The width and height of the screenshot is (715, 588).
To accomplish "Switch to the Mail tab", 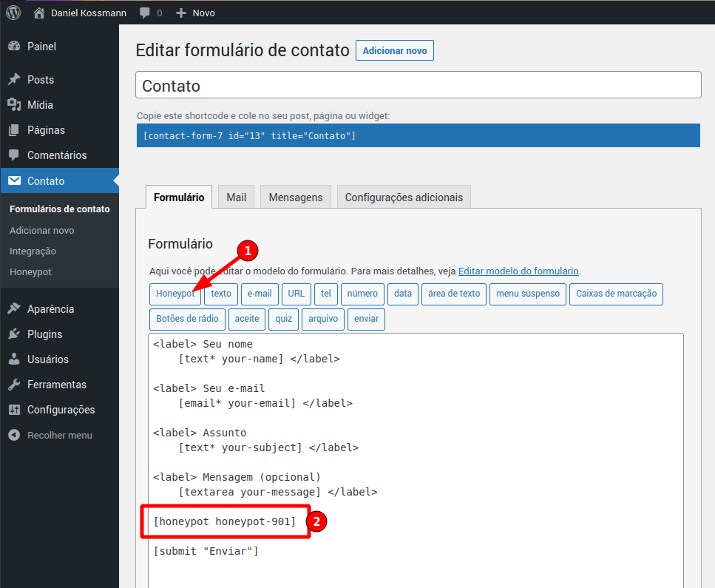I will (x=236, y=197).
